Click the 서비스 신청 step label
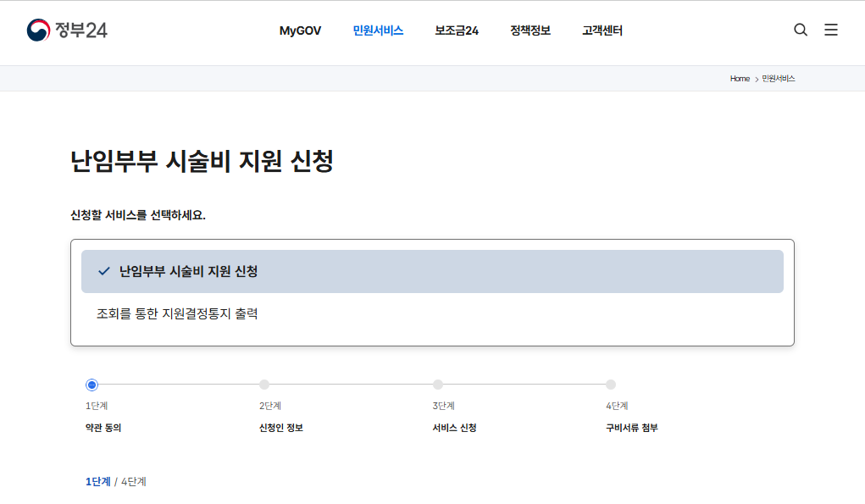This screenshot has width=865, height=504. tap(455, 428)
